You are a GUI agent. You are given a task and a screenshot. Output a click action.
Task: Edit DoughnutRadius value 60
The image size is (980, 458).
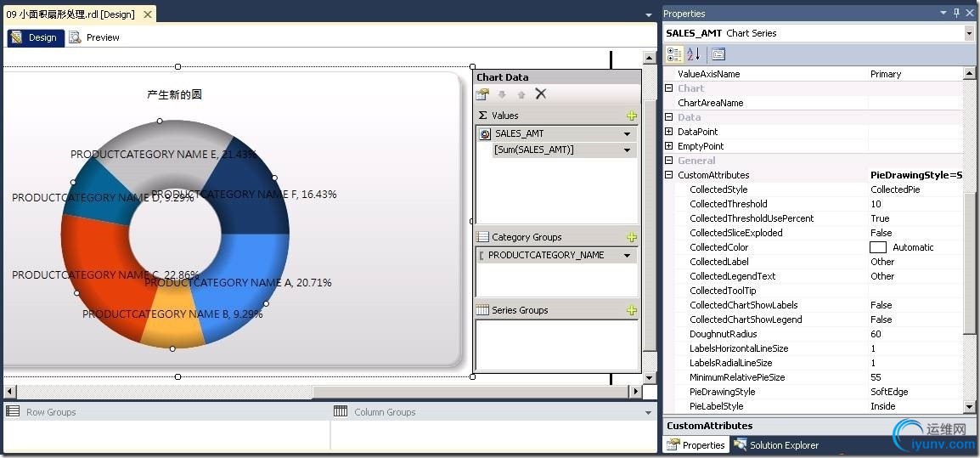tap(876, 333)
